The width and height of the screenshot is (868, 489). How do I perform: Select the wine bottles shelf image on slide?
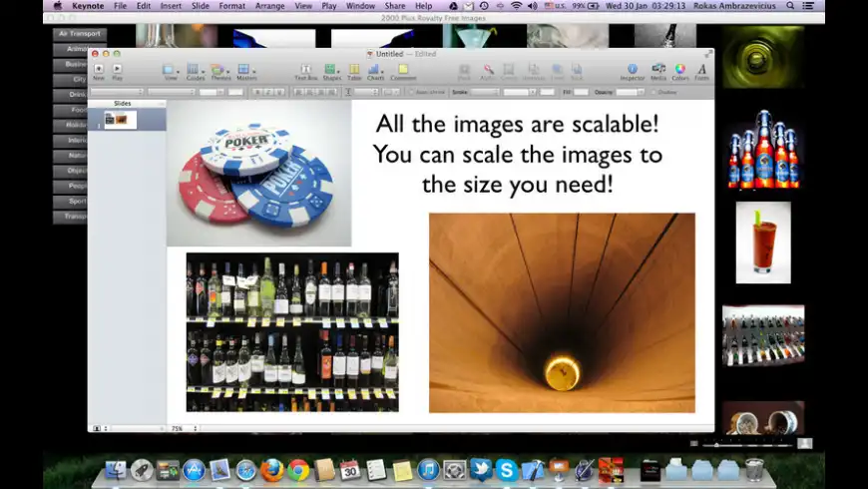pos(292,331)
